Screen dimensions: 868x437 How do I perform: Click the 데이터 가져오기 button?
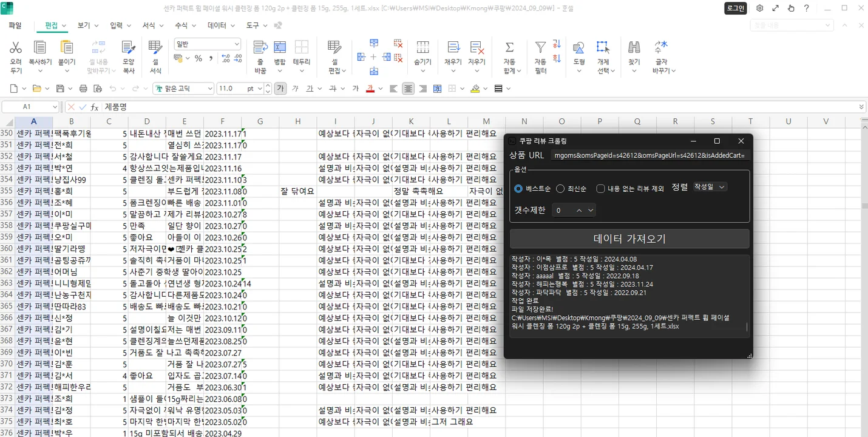pyautogui.click(x=629, y=239)
